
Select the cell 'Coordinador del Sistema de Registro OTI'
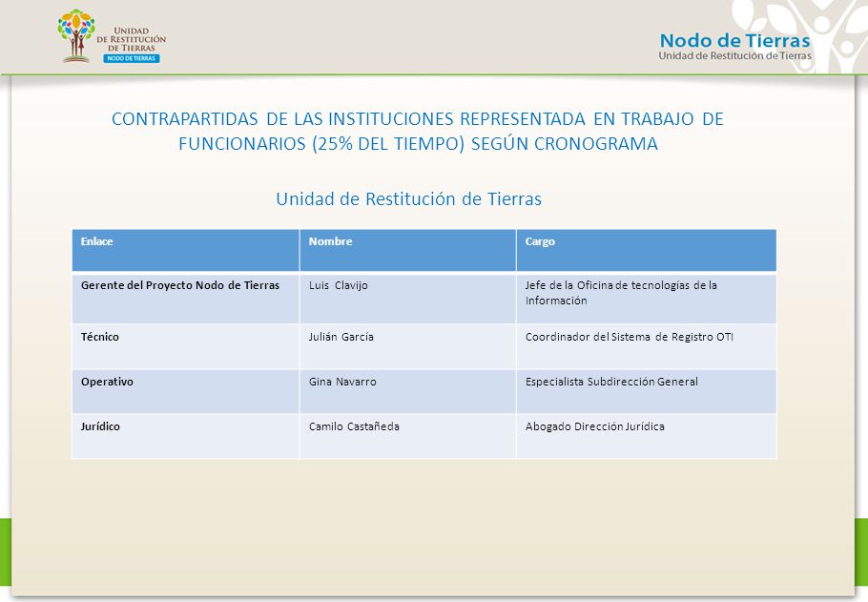point(646,346)
